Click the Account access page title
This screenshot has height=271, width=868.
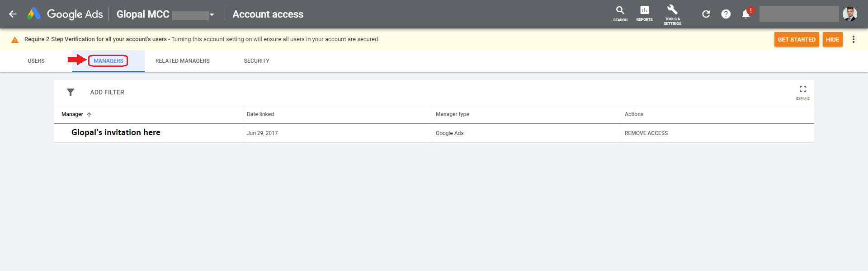coord(268,14)
